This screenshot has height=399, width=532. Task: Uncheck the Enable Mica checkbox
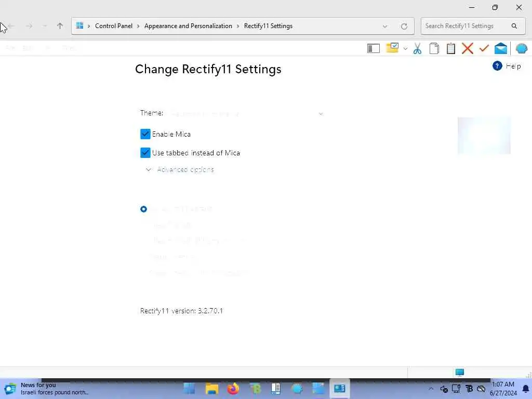coord(145,134)
